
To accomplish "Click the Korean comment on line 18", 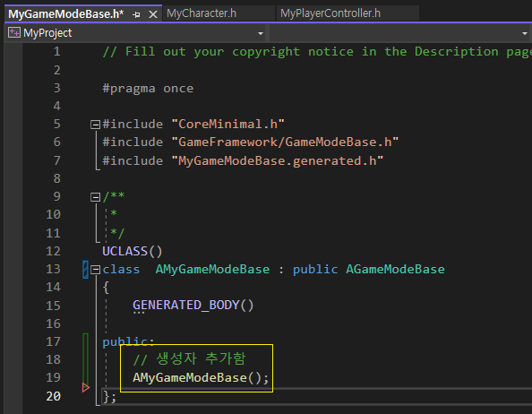I will 189,359.
